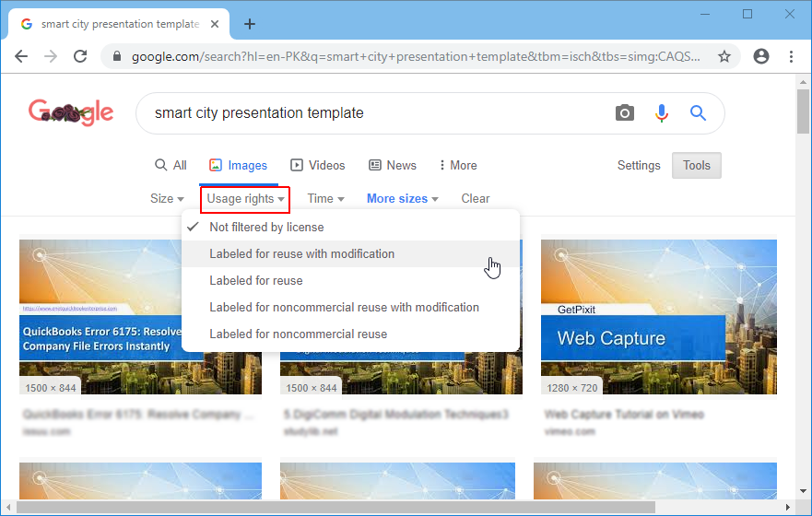Close the smart city presentation template tab
The image size is (812, 516).
[x=215, y=24]
